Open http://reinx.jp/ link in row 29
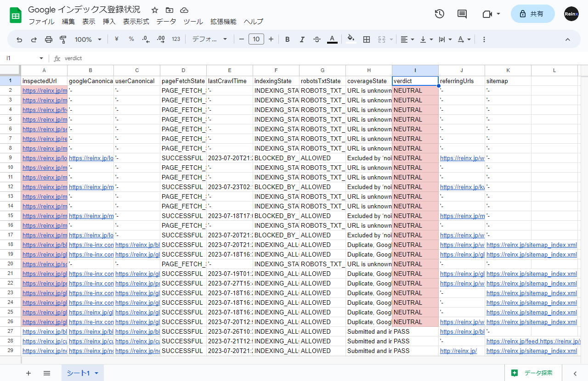Image resolution: width=588 pixels, height=381 pixels. pyautogui.click(x=458, y=351)
